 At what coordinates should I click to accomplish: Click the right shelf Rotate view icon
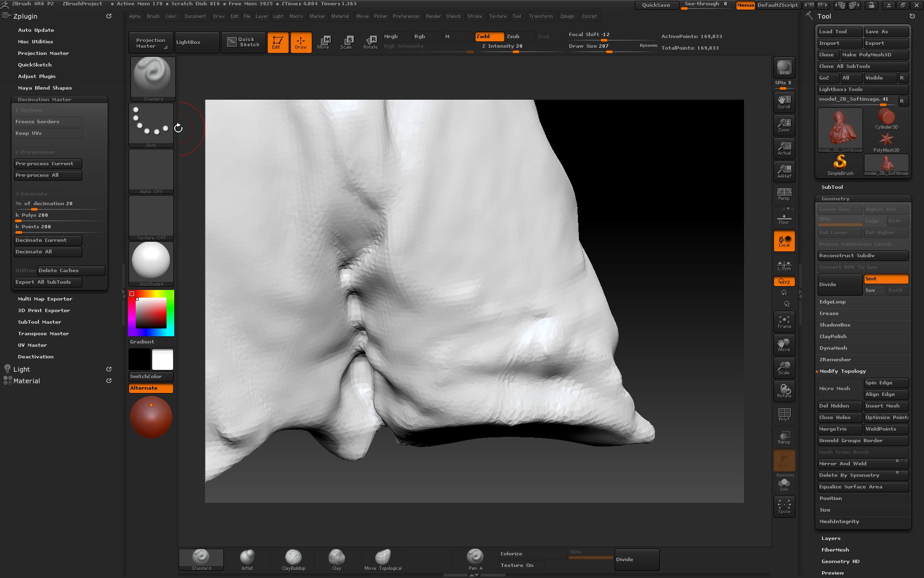(x=784, y=391)
